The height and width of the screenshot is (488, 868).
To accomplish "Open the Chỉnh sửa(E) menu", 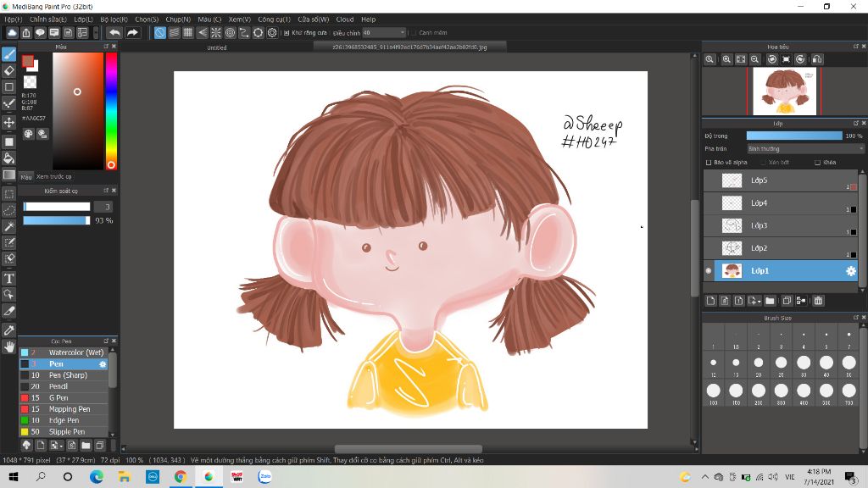I will (x=48, y=19).
